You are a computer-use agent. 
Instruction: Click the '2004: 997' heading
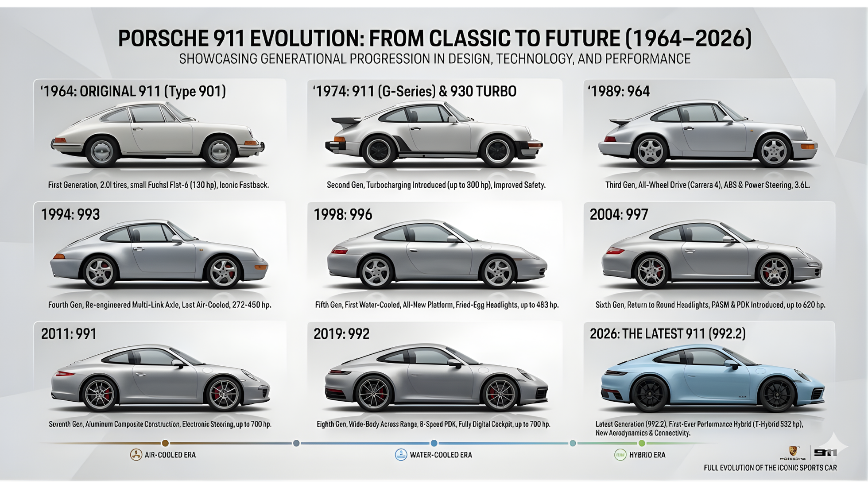tap(619, 215)
